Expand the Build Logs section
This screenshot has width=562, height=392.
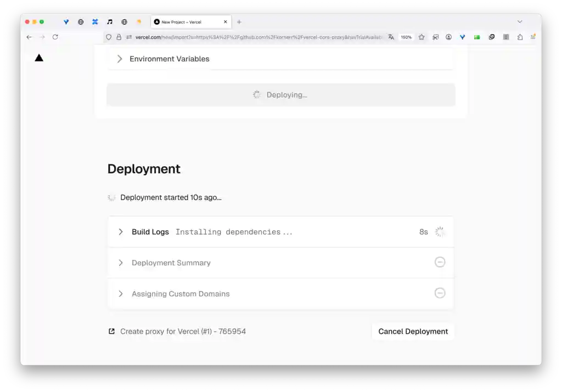[x=121, y=232]
